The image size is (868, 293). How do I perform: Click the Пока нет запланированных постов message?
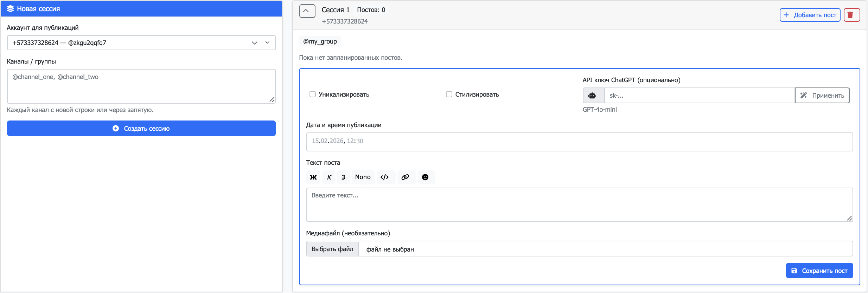(x=351, y=58)
